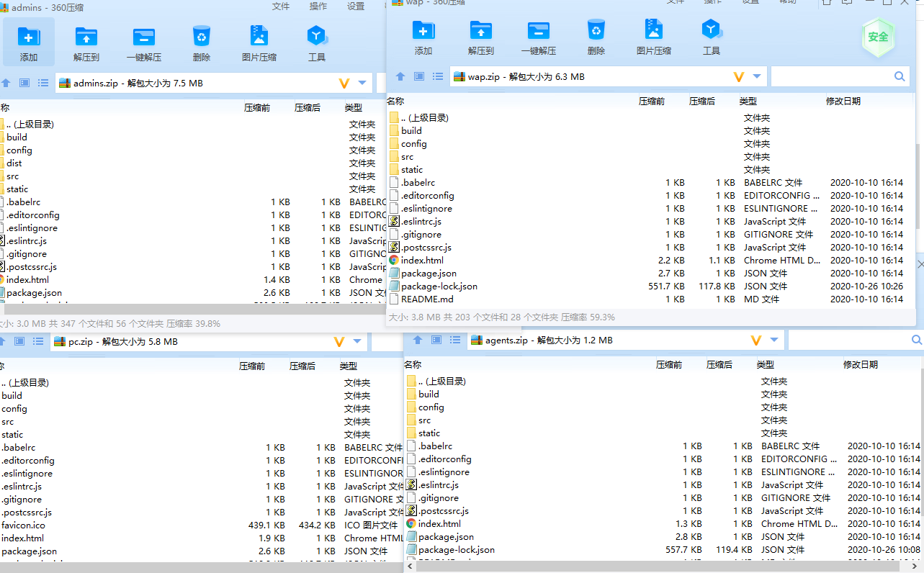Go up one level in the wap.zip window

400,76
